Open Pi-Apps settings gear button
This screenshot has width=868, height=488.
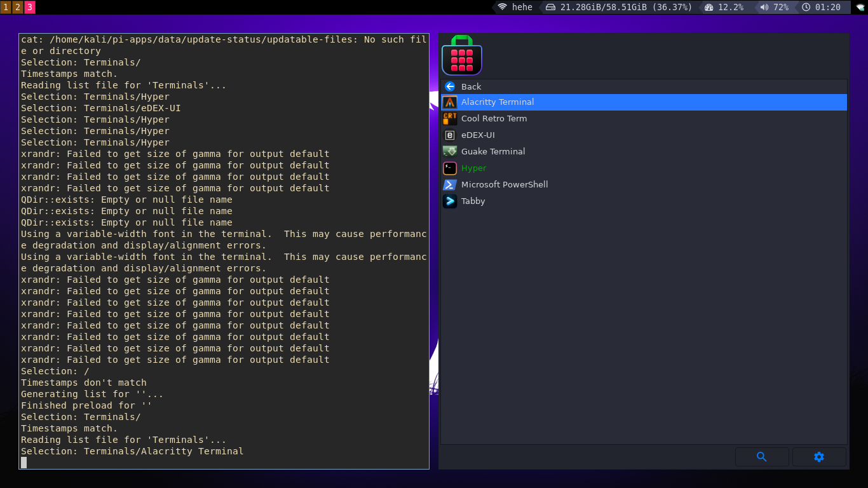coord(819,457)
